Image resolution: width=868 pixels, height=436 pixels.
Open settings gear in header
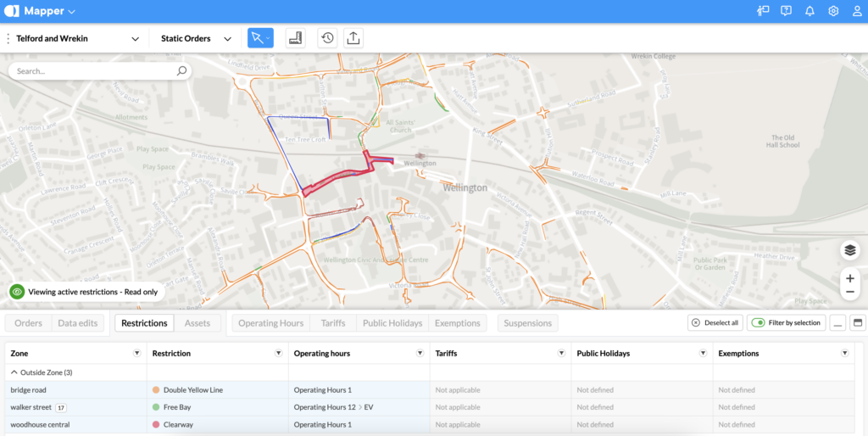coord(833,11)
